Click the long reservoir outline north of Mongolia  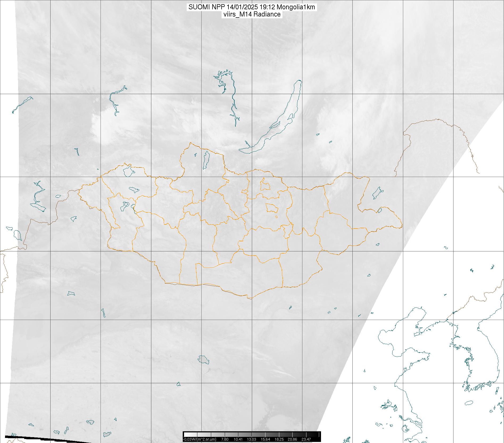click(233, 101)
